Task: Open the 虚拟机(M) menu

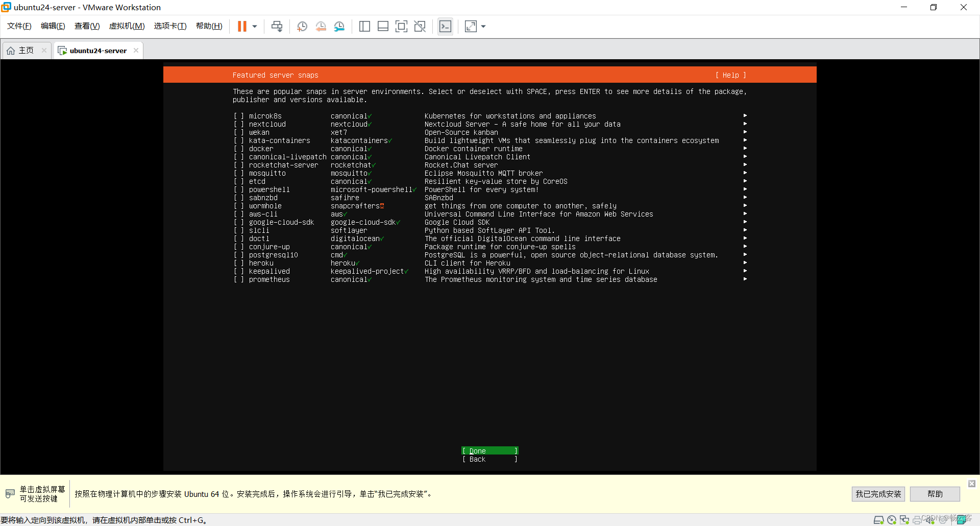Action: (127, 26)
